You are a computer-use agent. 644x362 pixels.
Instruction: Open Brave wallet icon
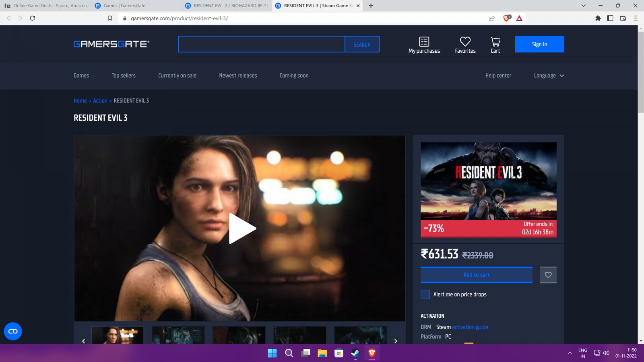[x=623, y=18]
